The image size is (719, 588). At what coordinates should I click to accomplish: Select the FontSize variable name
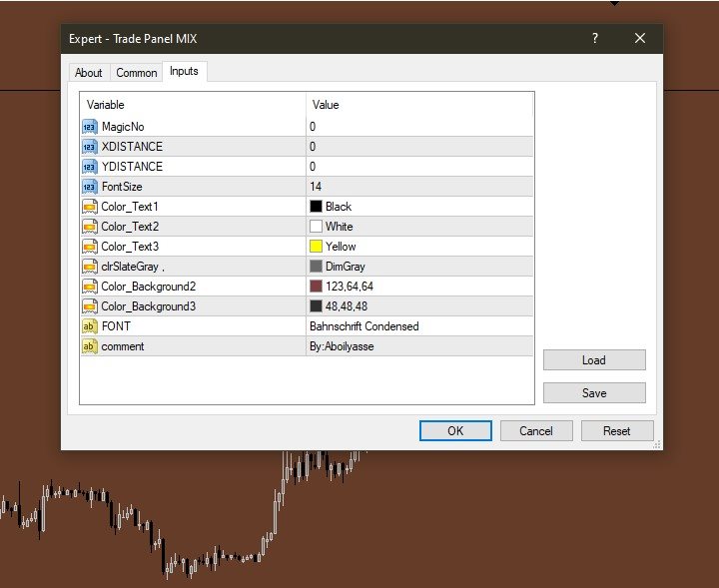122,187
